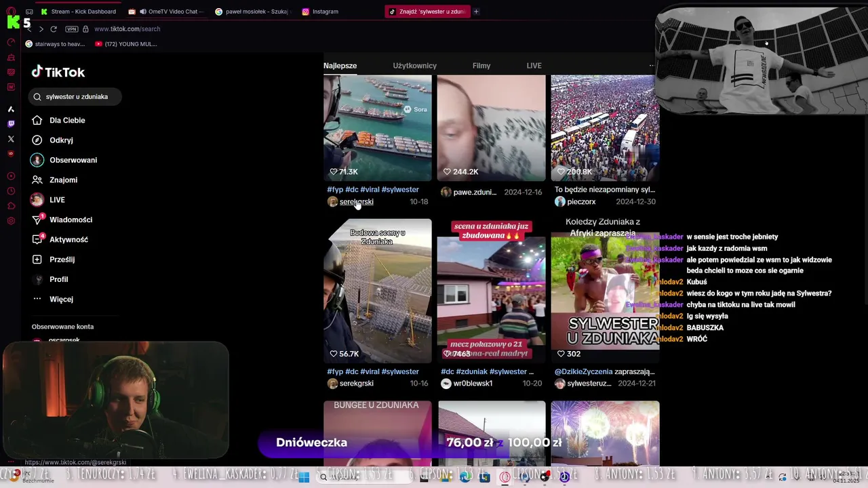This screenshot has width=868, height=488.
Task: Open Extensions cube icon in browser sidebar
Action: [x=11, y=206]
